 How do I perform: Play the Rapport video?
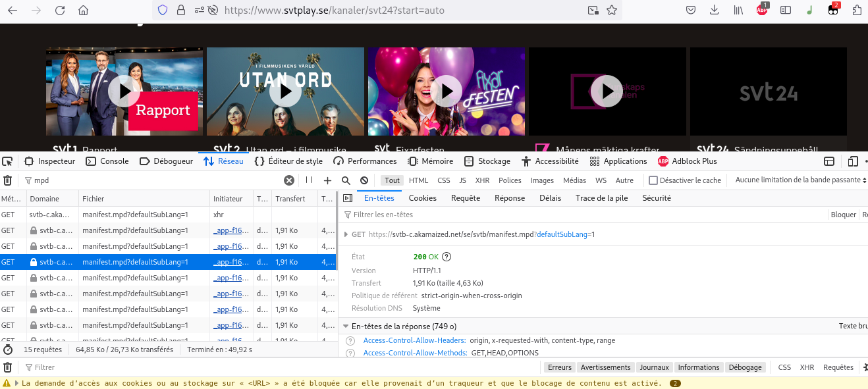coord(124,91)
